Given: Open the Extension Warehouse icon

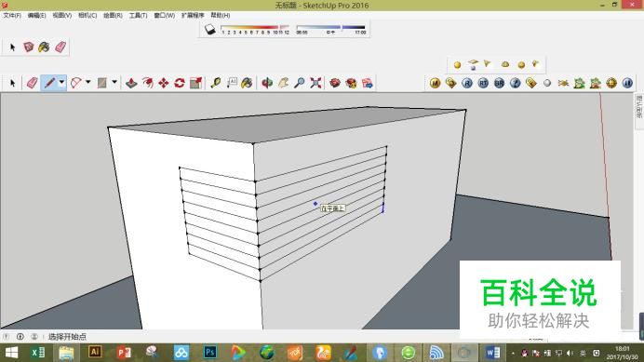Looking at the screenshot, I should coord(351,83).
